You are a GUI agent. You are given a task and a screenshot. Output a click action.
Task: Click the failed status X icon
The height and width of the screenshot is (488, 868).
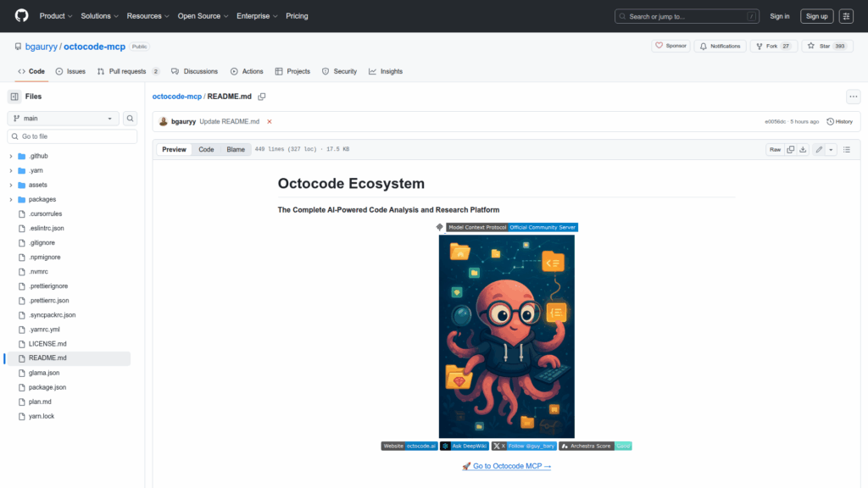coord(270,122)
